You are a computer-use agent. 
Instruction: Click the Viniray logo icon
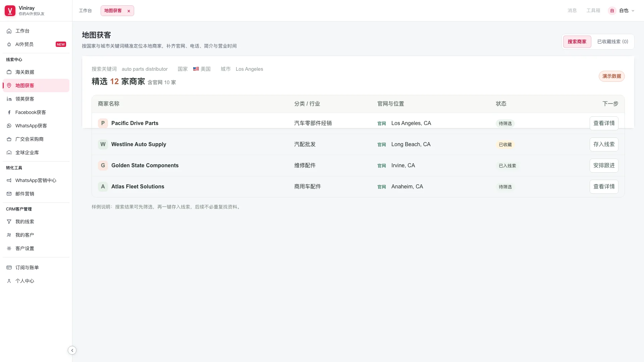(x=10, y=11)
